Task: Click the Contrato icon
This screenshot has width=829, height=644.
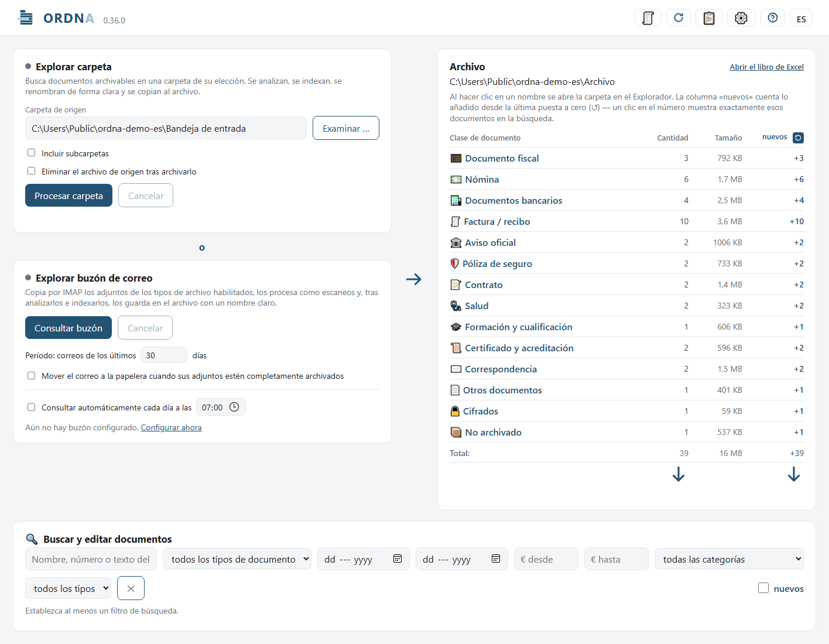Action: [x=456, y=285]
